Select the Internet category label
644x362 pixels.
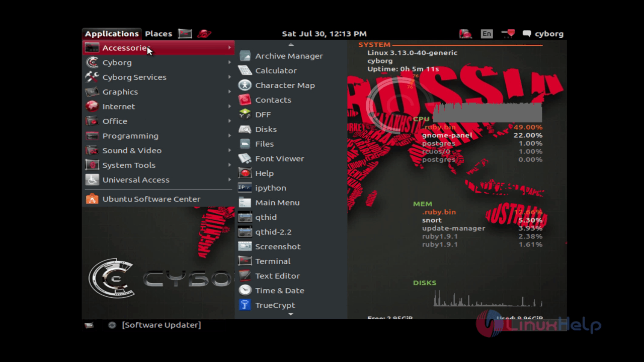(x=119, y=107)
